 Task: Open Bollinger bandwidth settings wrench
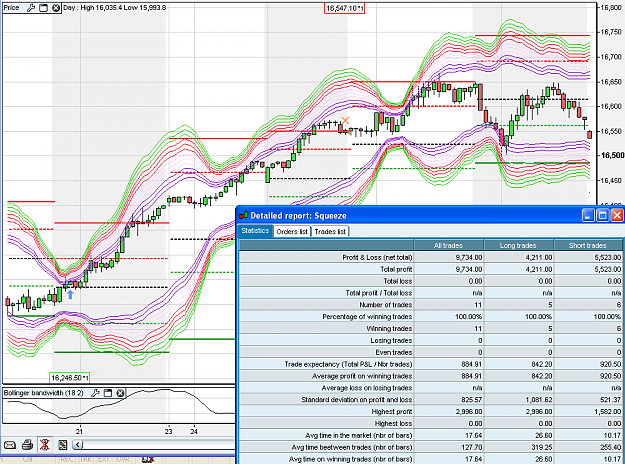click(x=95, y=393)
